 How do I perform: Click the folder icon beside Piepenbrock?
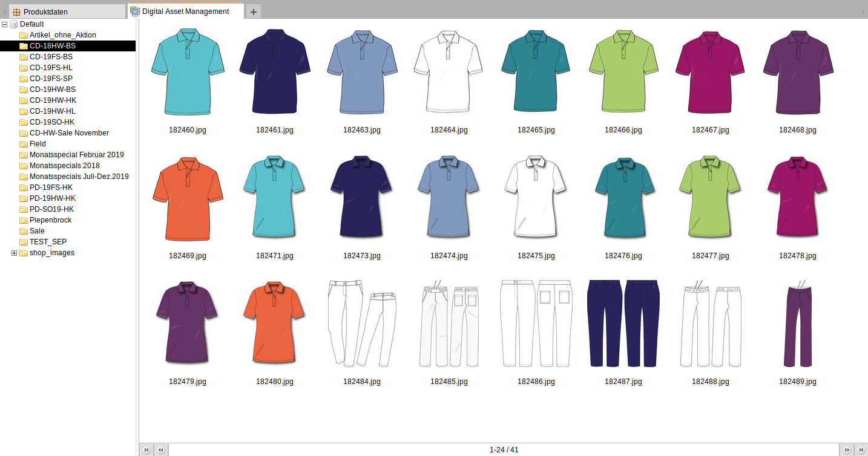coord(24,220)
